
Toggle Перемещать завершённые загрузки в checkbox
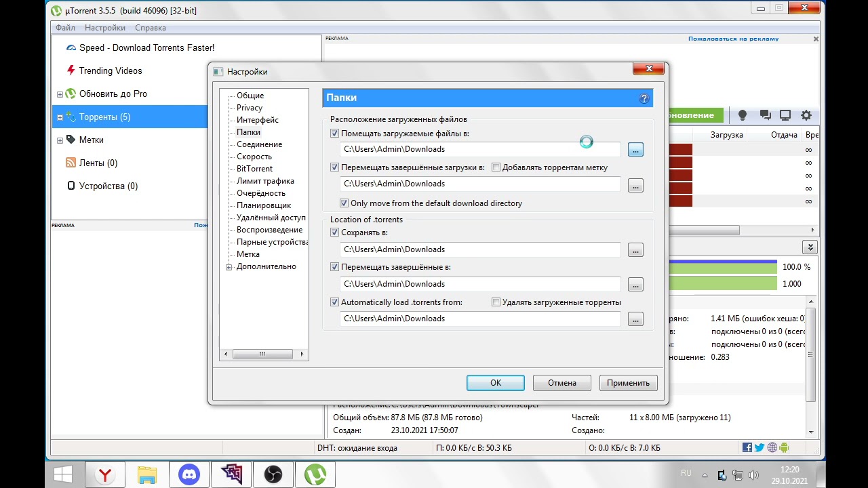pos(334,167)
